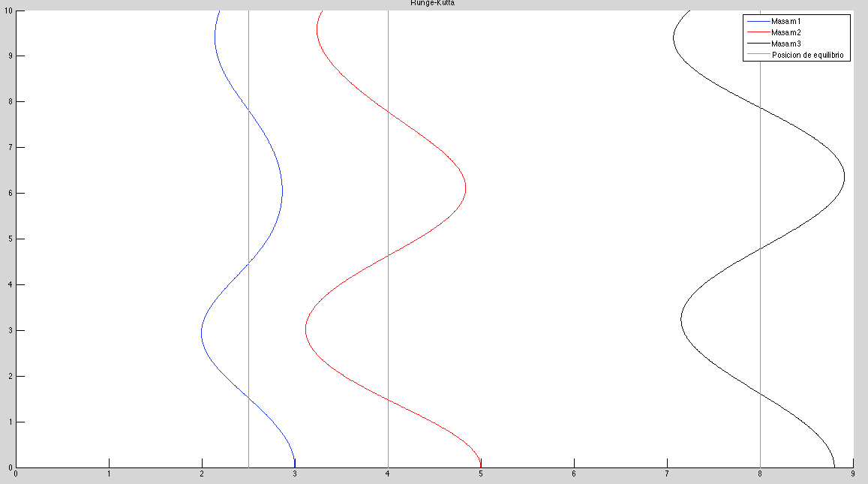This screenshot has height=484, width=868.
Task: Click black curve's rightmost peak near y=6
Action: (845, 178)
